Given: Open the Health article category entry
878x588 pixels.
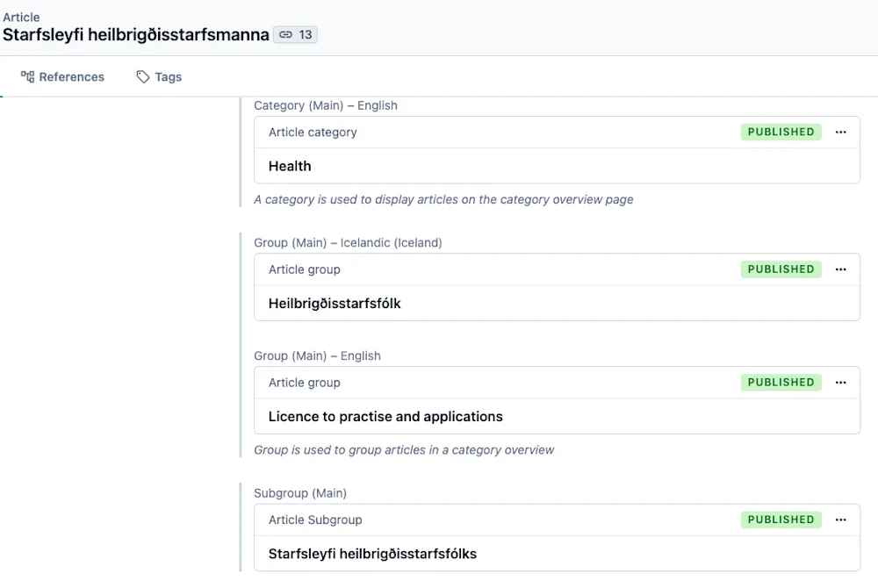Looking at the screenshot, I should 290,166.
